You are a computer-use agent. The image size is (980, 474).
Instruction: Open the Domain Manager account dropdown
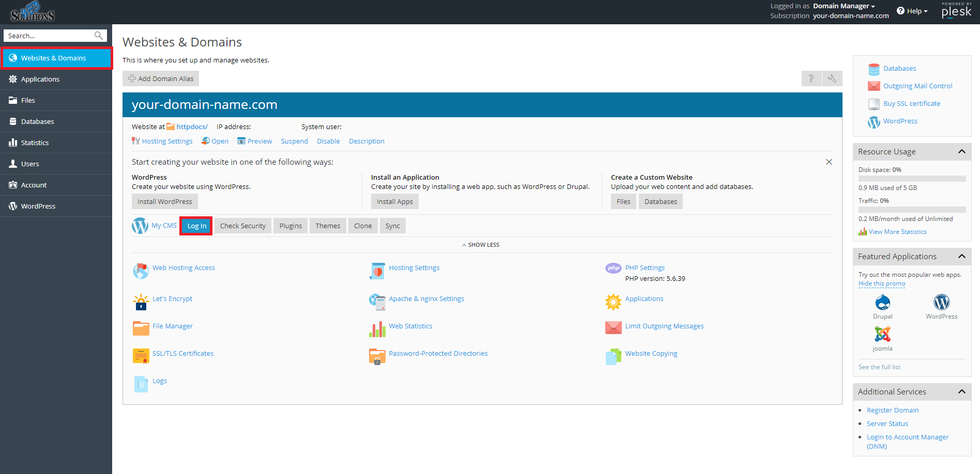tap(844, 6)
